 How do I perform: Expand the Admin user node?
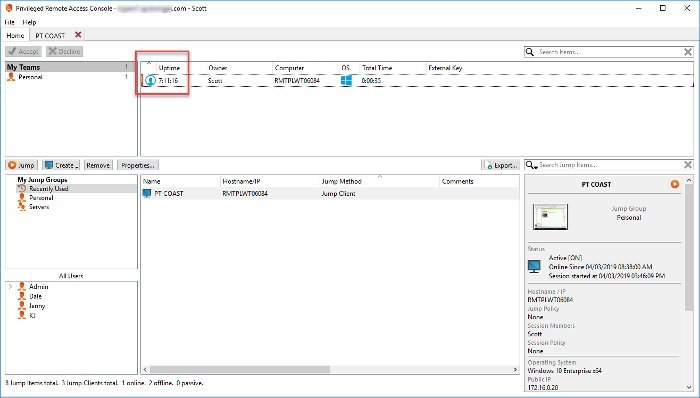tap(10, 286)
